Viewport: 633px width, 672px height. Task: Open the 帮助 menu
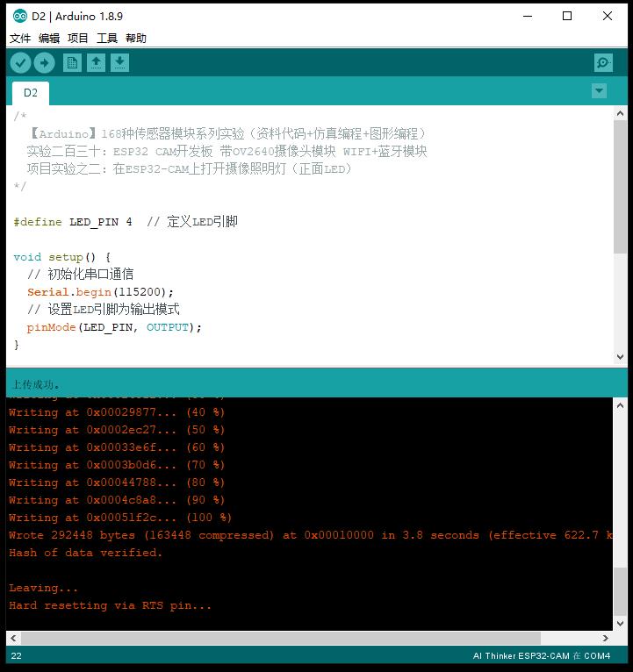(136, 39)
